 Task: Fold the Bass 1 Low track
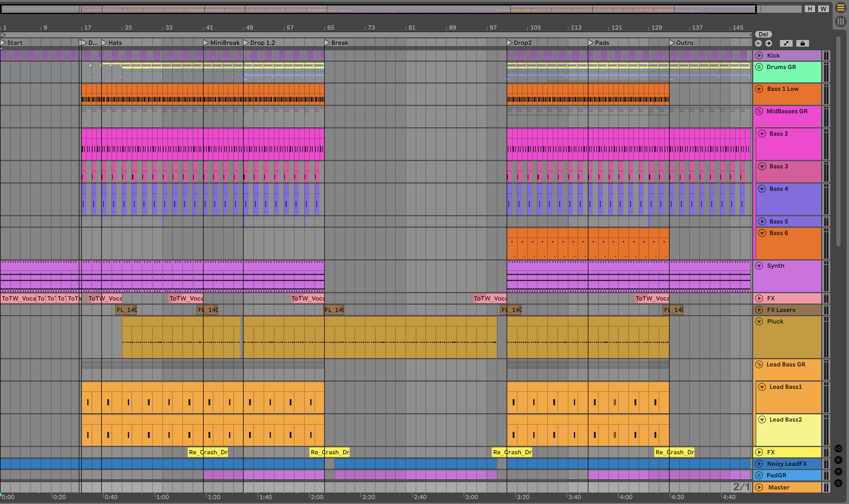(x=759, y=89)
